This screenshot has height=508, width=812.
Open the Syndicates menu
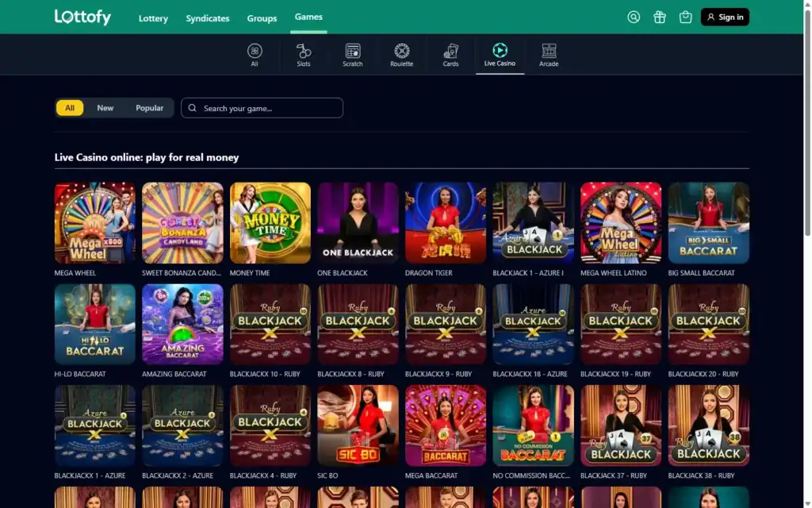pyautogui.click(x=208, y=18)
